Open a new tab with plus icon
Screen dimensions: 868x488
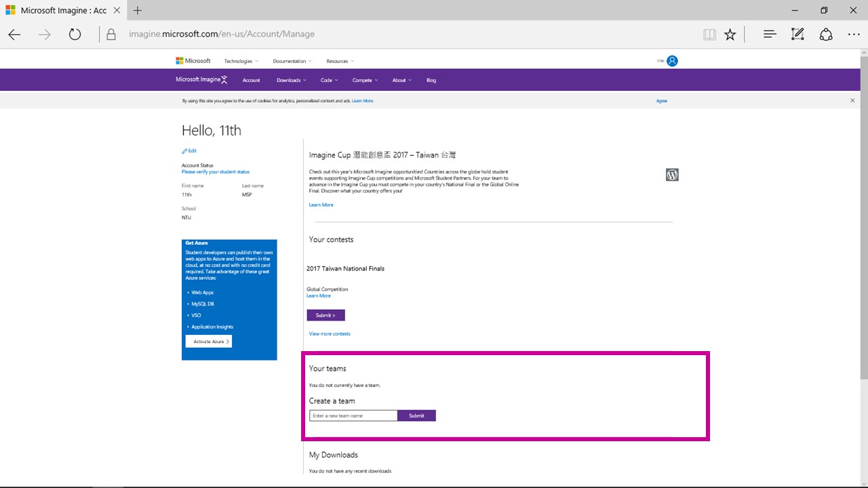[138, 10]
